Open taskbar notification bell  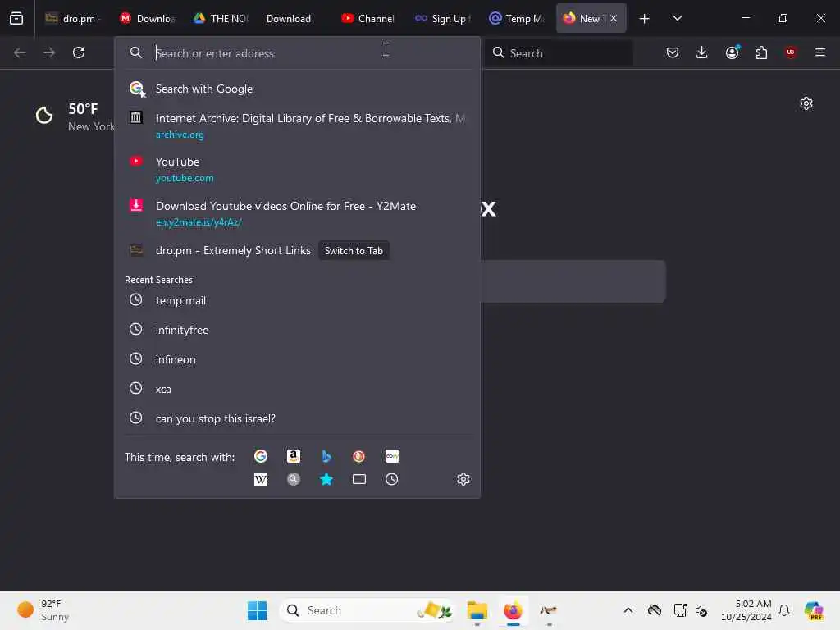point(784,610)
